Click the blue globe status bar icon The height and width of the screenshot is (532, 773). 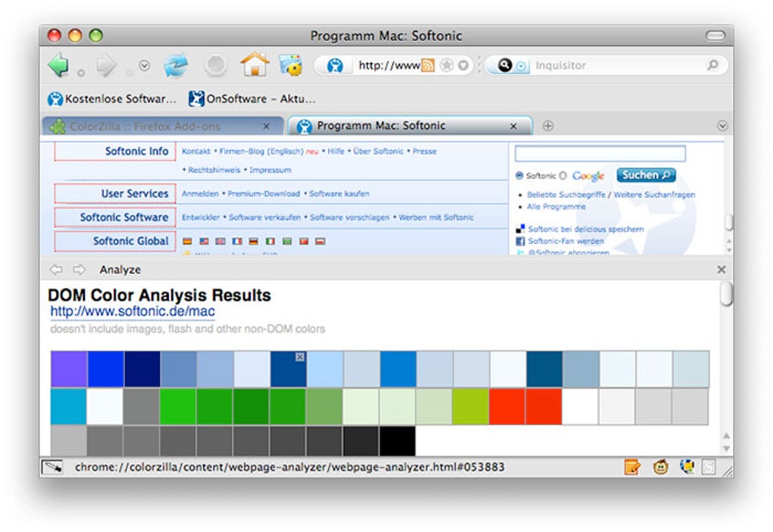687,466
